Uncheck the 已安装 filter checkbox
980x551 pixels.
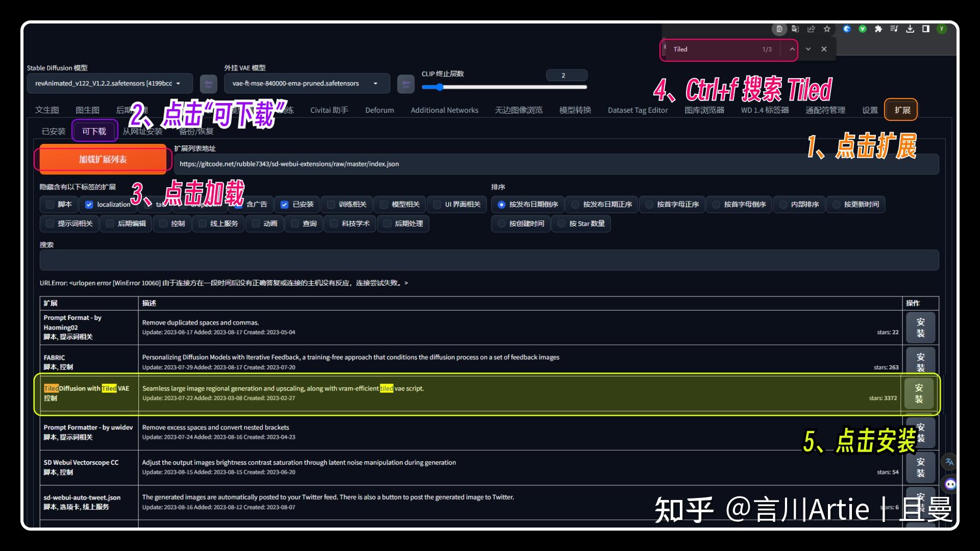285,205
